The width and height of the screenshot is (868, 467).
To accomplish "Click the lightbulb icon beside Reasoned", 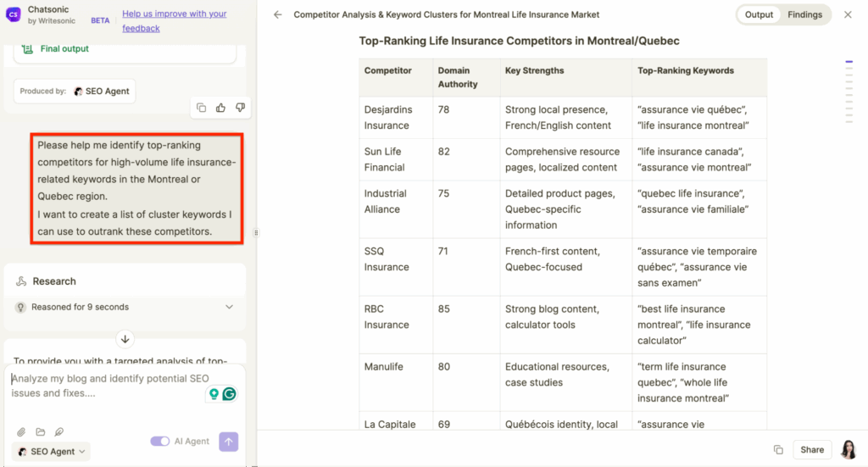I will (x=20, y=307).
